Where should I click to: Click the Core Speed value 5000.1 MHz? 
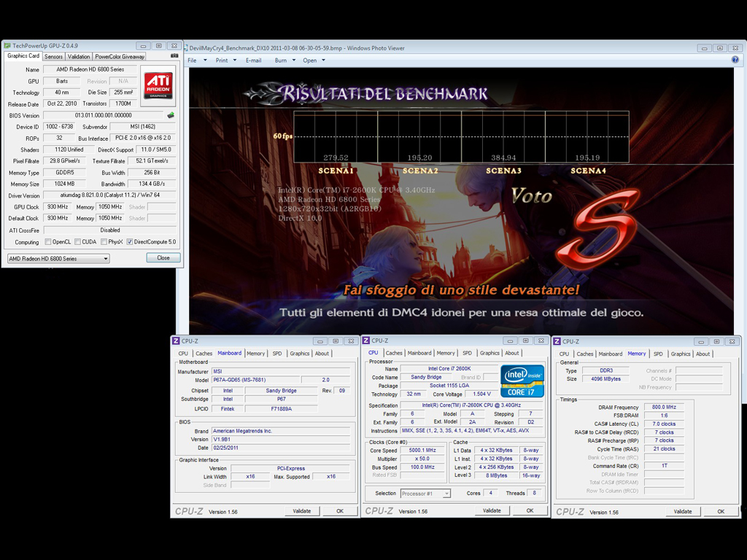[x=422, y=450]
